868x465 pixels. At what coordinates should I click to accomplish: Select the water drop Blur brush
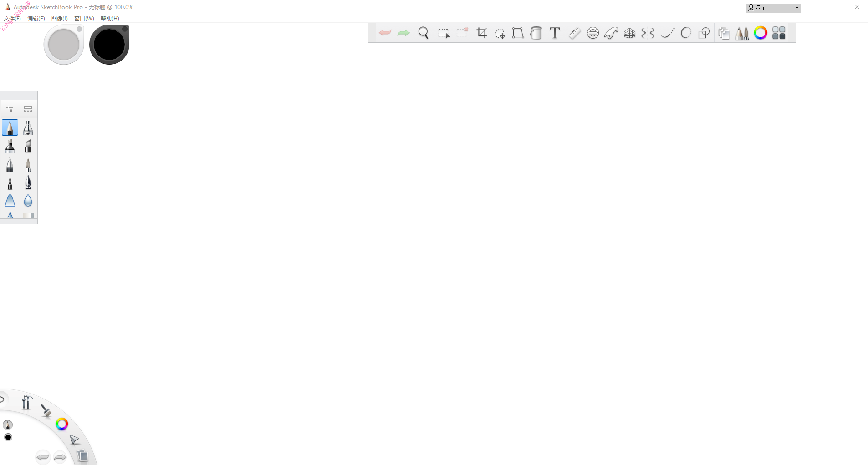tap(28, 201)
